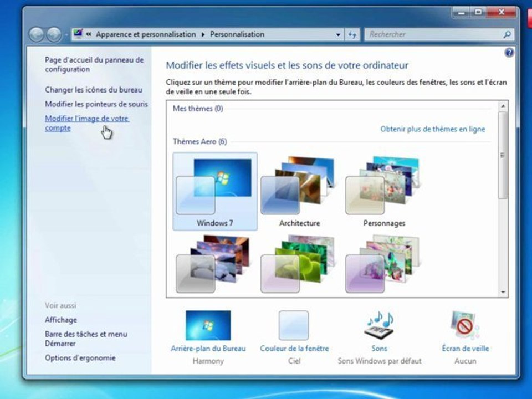Click the Mes thèmes (0) heading
Screen dimensions: 532x399
pyautogui.click(x=198, y=109)
